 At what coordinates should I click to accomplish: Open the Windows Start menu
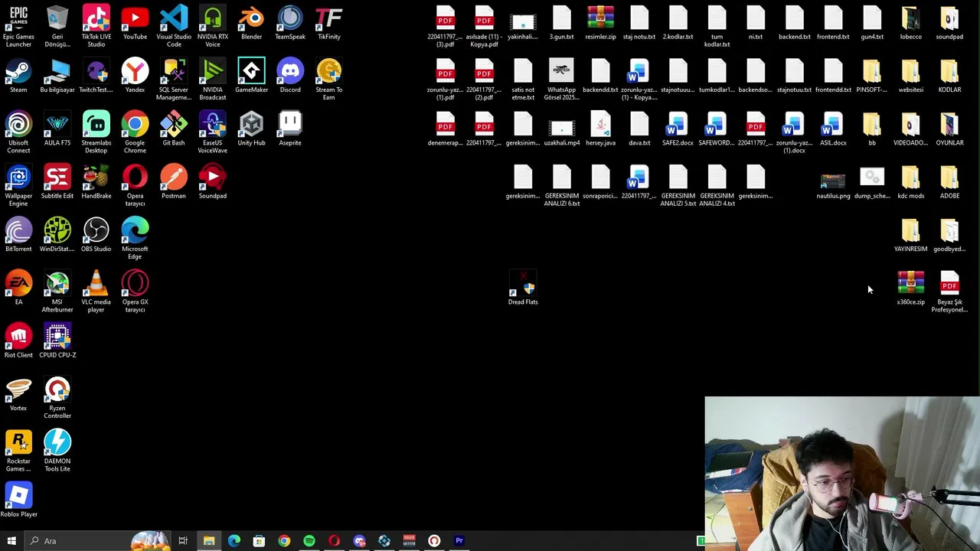click(x=11, y=541)
